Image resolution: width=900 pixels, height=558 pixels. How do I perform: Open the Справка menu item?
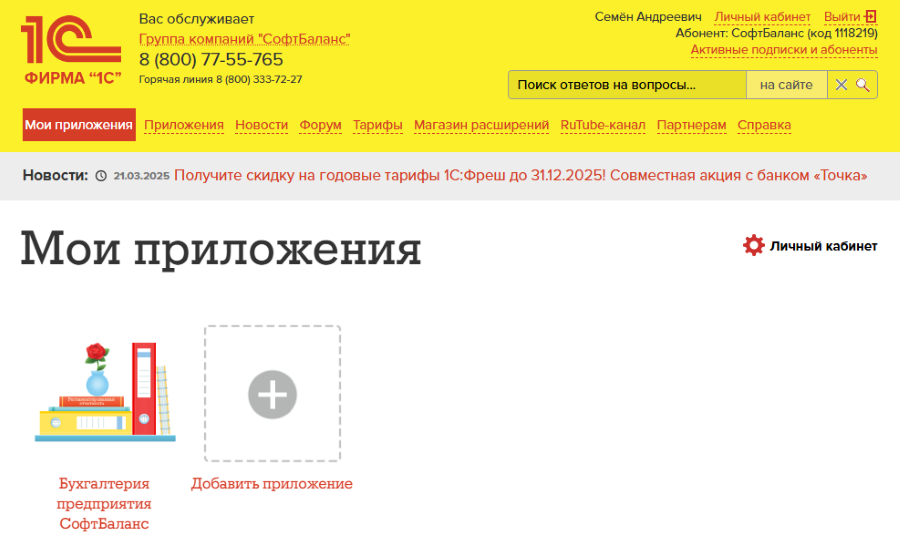[x=764, y=125]
